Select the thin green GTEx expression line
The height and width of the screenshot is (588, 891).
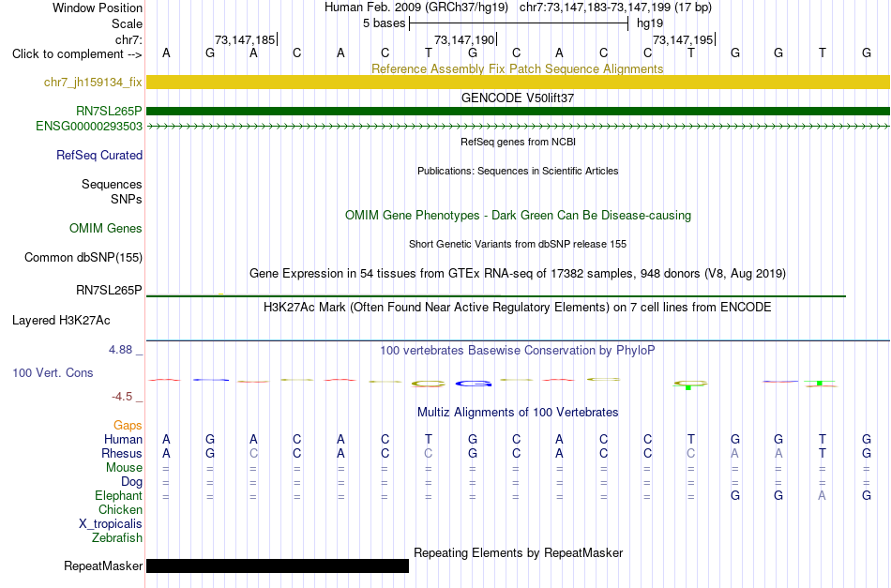(x=495, y=296)
